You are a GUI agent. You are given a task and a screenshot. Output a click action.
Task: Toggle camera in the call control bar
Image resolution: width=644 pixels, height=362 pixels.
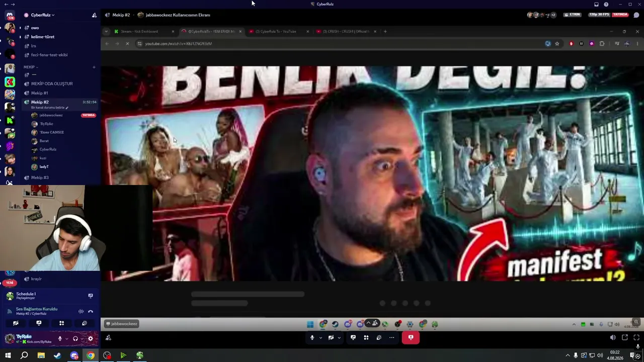point(331,337)
